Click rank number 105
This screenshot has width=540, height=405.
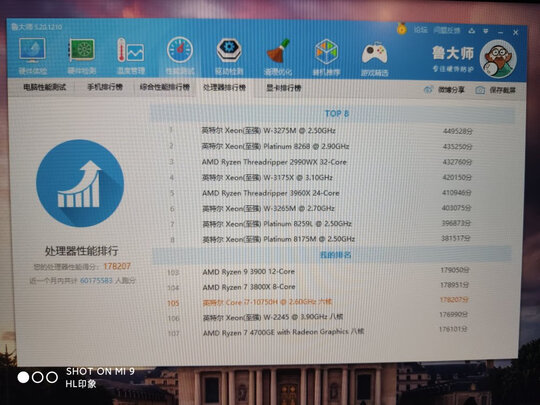pyautogui.click(x=173, y=303)
